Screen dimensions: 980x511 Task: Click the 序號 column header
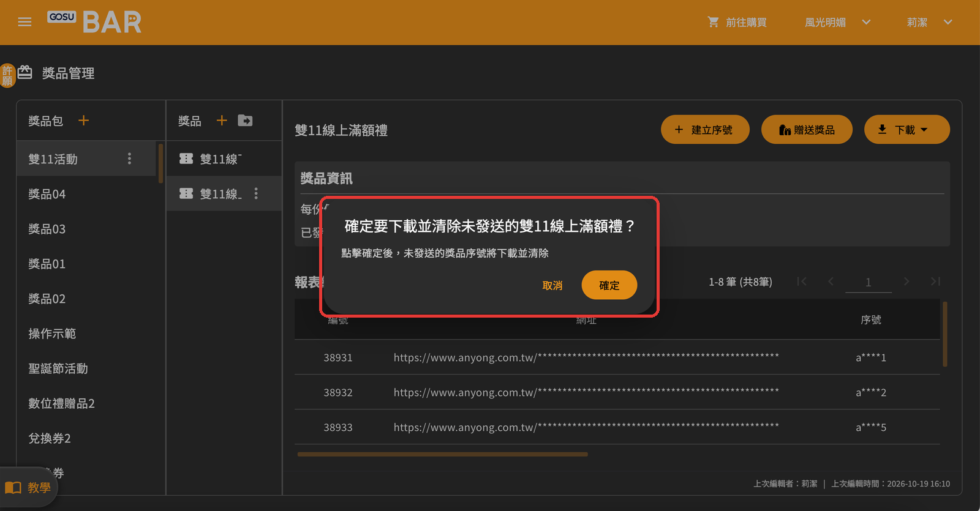(870, 320)
